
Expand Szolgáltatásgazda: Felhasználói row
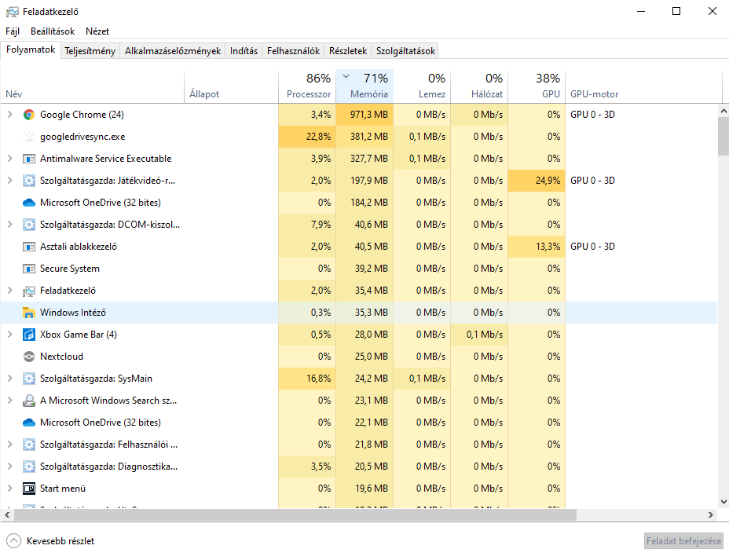point(9,445)
